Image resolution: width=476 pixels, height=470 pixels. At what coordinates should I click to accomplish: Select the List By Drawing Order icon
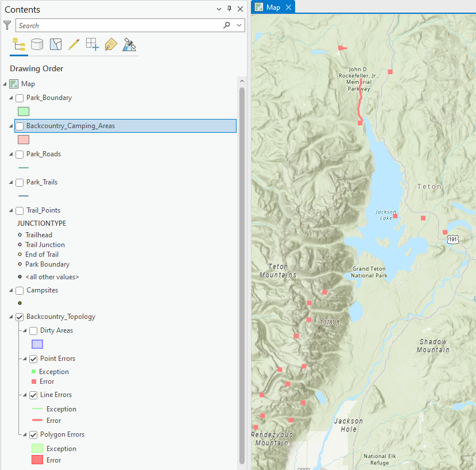click(18, 44)
